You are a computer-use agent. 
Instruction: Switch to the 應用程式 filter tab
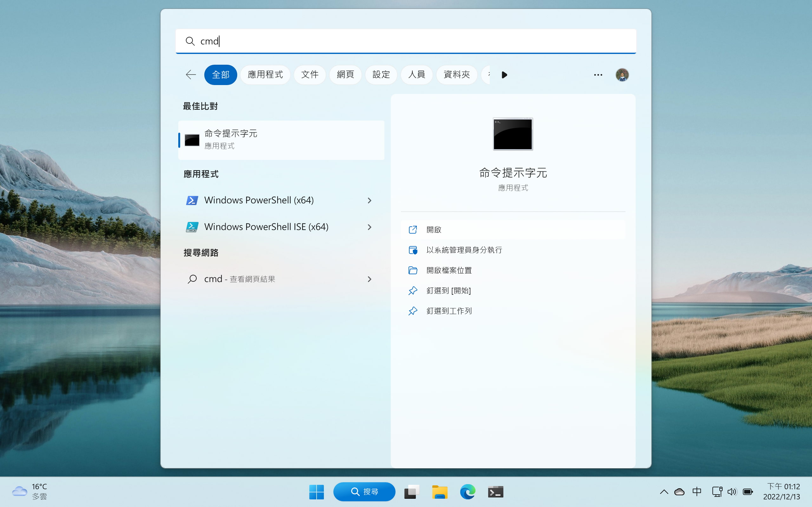[x=265, y=75]
